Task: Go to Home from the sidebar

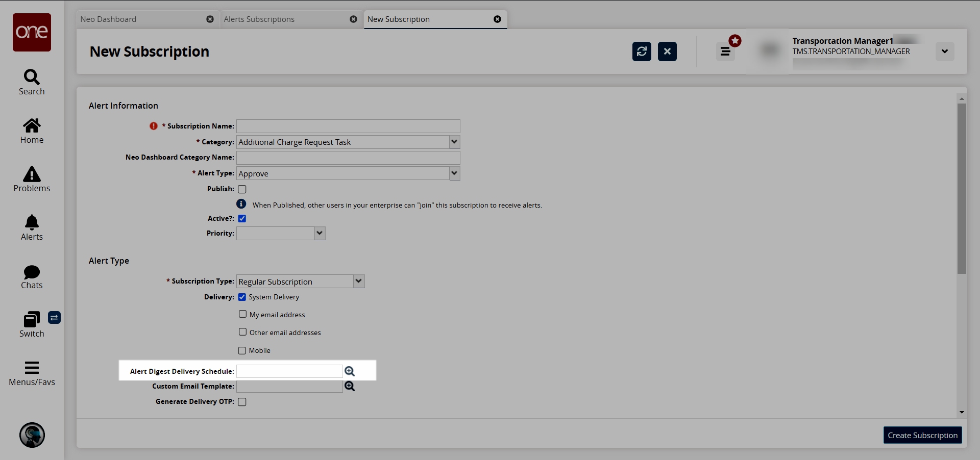Action: [32, 125]
